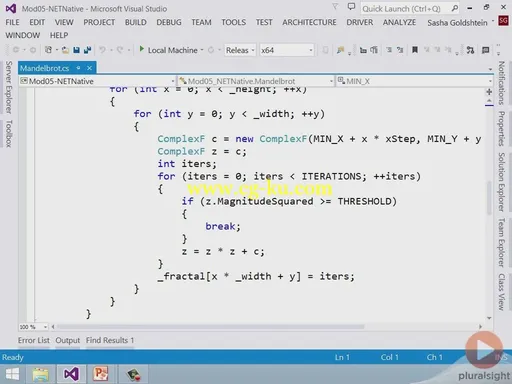
Task: Open the WINDOW menu
Action: 22,35
